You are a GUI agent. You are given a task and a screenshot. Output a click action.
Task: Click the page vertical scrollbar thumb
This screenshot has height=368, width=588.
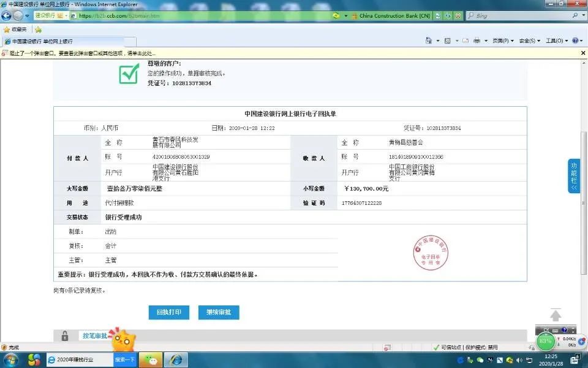(583, 203)
